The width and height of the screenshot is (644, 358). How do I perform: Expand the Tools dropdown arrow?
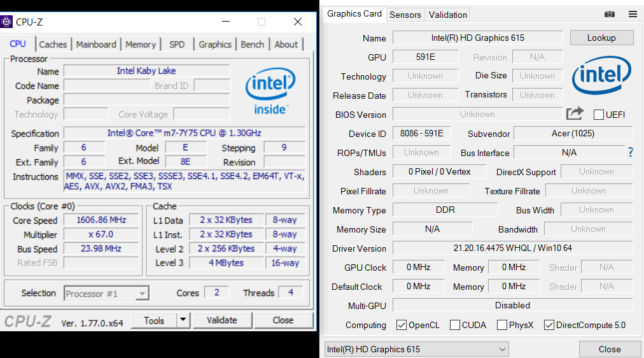click(x=183, y=320)
